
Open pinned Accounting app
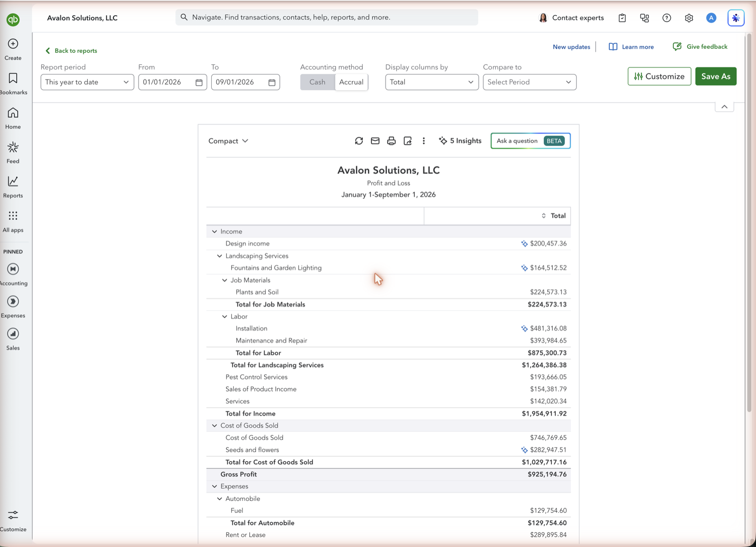point(13,275)
